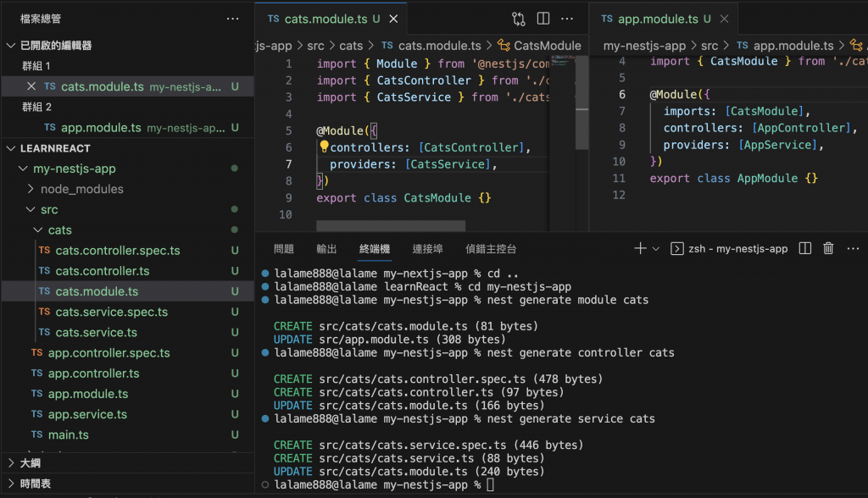Close cats.module.ts in open editors list

(31, 86)
